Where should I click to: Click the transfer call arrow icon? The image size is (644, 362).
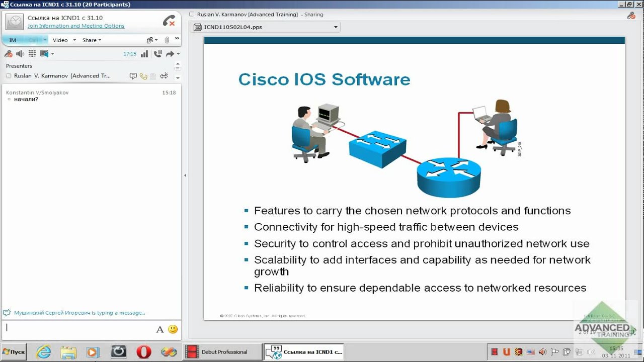tap(170, 54)
